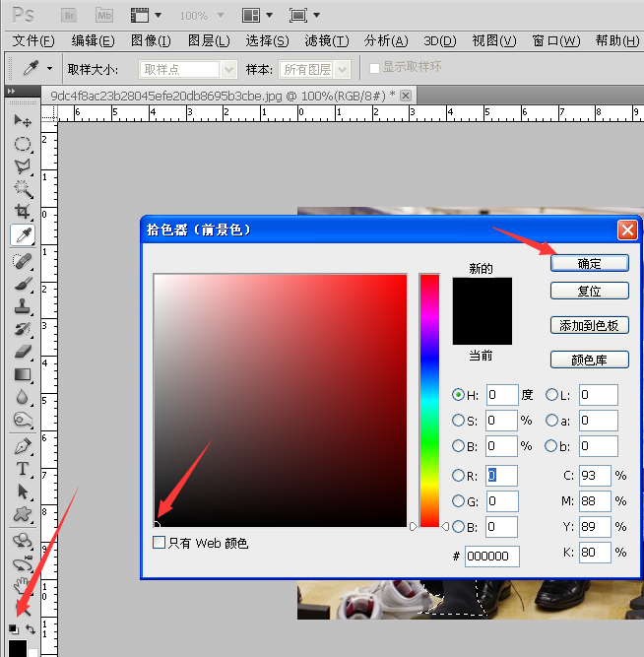Select the G green radio button
This screenshot has width=644, height=657.
(458, 501)
